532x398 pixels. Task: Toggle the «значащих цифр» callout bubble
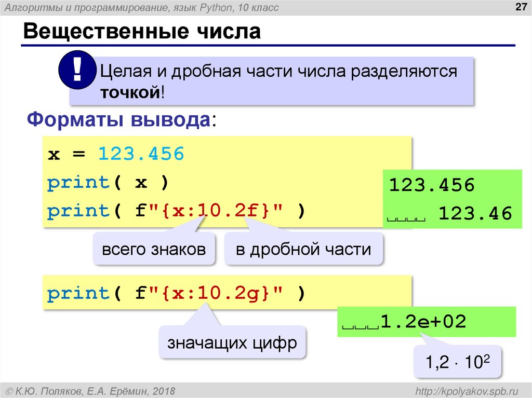click(x=232, y=342)
